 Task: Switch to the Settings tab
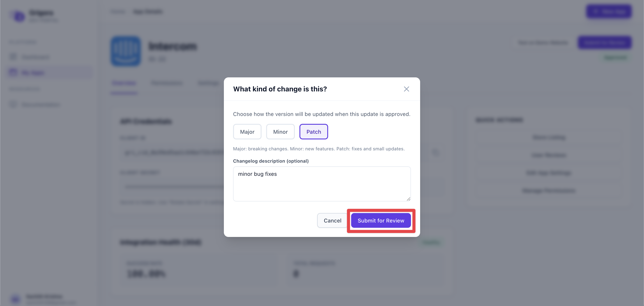point(208,83)
